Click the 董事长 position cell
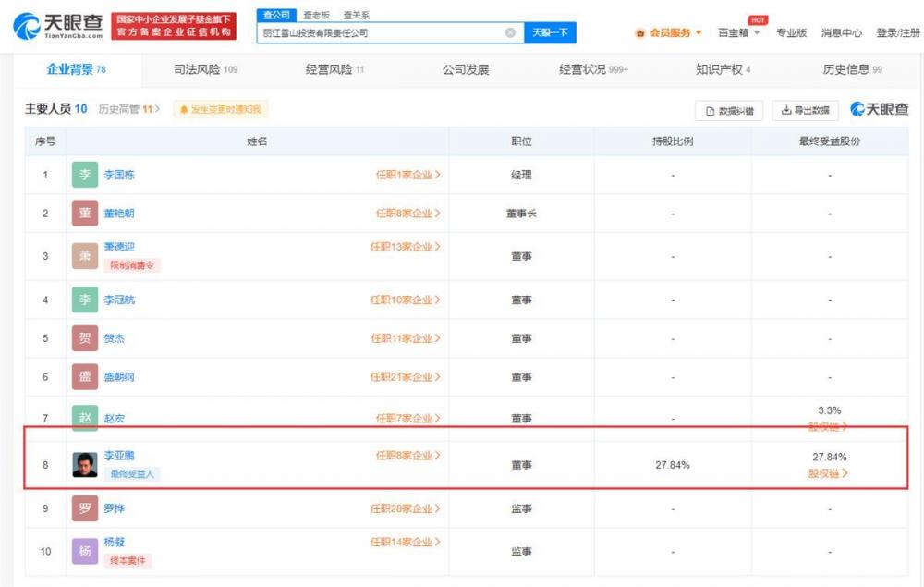Screen dimensions: 924x587 point(521,214)
